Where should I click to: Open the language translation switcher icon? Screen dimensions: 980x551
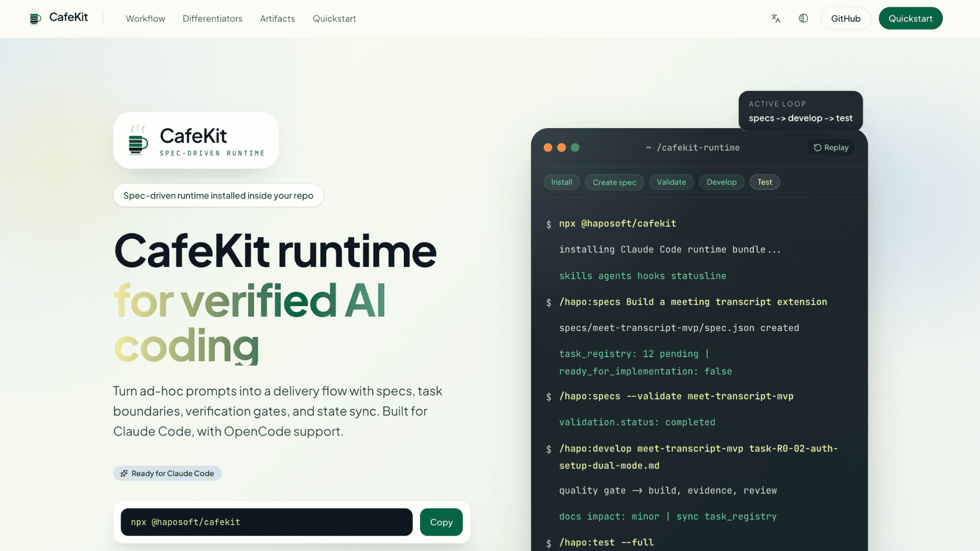776,18
